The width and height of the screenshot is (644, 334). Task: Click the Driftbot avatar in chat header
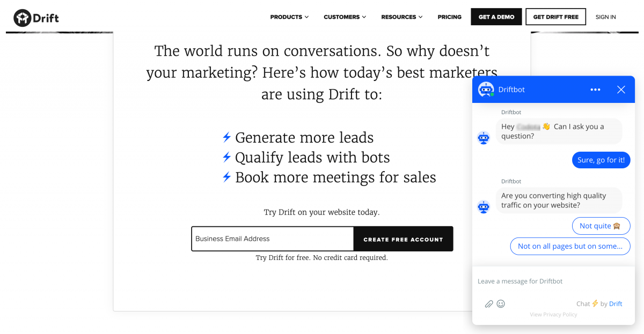click(486, 90)
